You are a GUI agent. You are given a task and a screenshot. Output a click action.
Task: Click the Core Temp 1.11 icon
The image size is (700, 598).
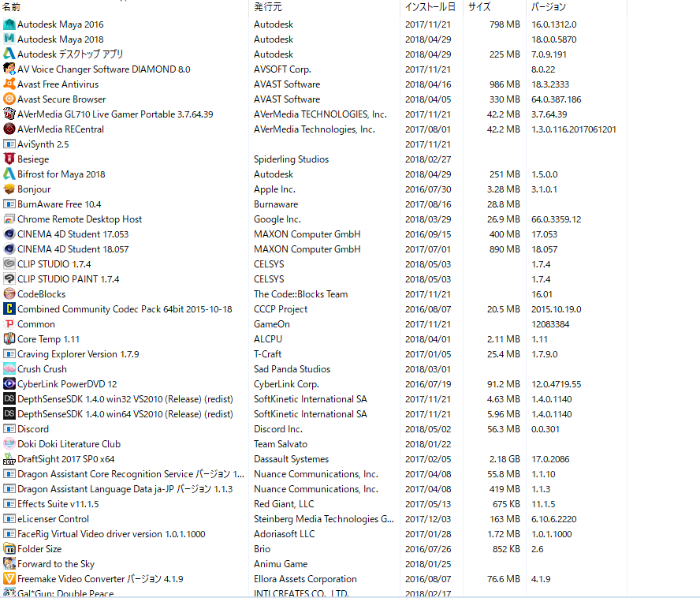pyautogui.click(x=9, y=338)
